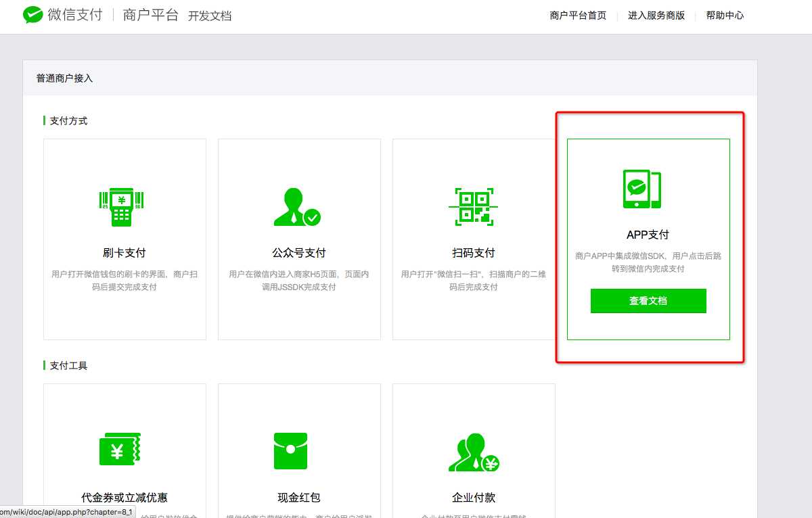Select the 扫码支付 QR code icon
Screen dimensions: 812x518
click(x=473, y=207)
